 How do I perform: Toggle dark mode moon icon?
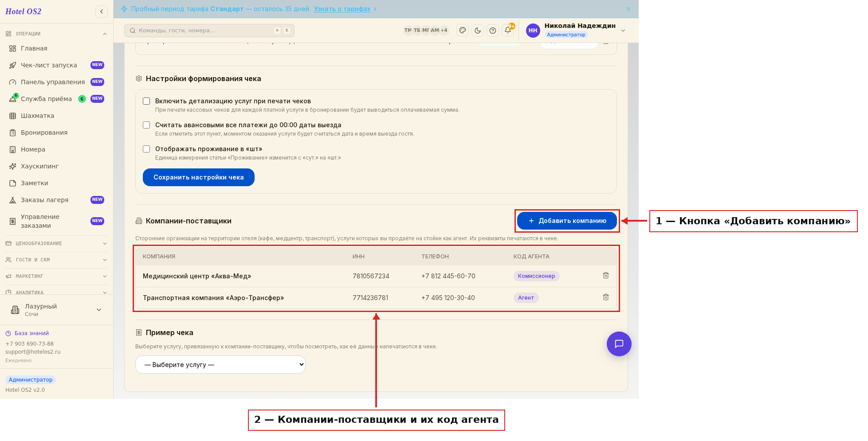[x=478, y=31]
